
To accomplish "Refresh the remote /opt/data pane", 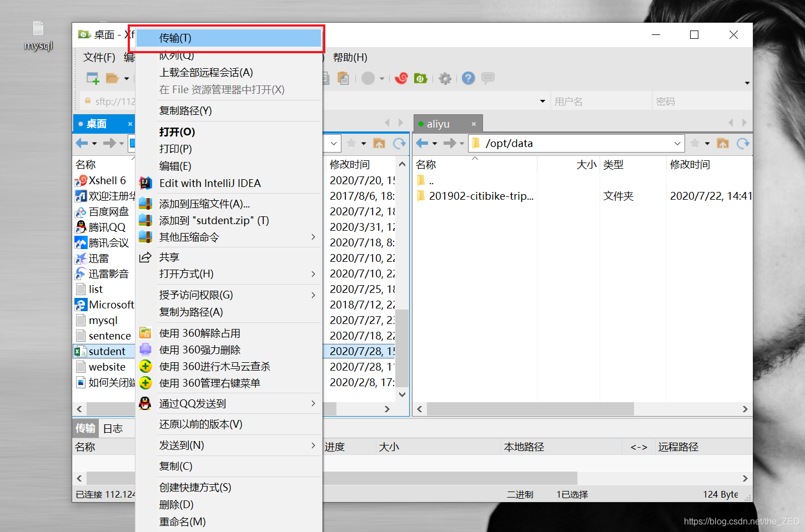I will coord(743,143).
